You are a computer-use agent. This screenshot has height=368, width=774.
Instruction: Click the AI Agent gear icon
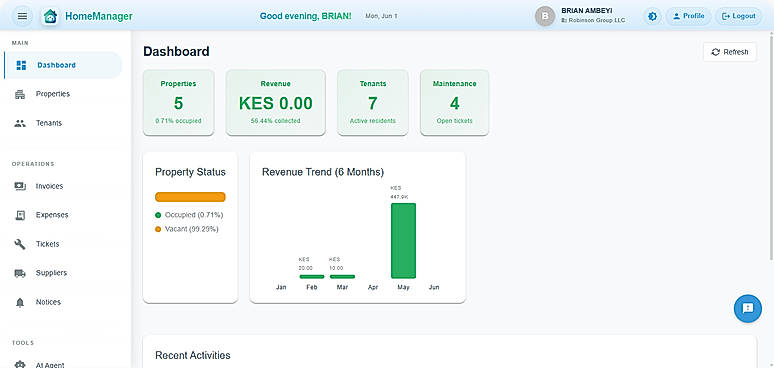coord(20,365)
